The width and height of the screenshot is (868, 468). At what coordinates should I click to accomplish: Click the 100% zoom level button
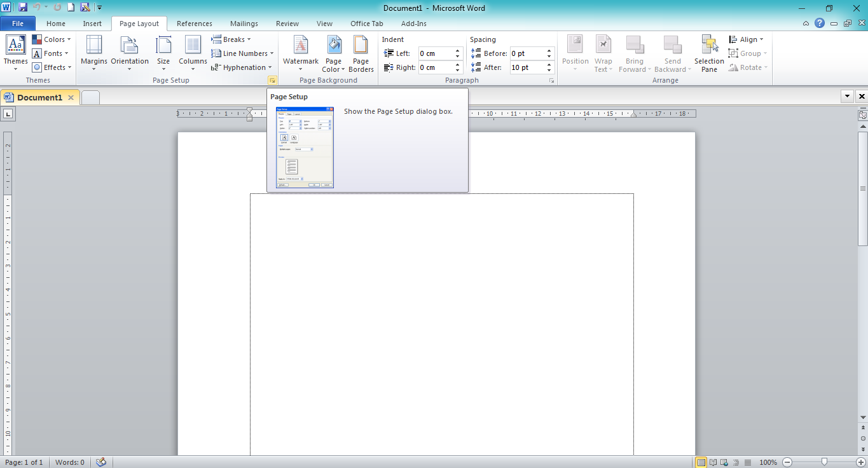point(768,462)
